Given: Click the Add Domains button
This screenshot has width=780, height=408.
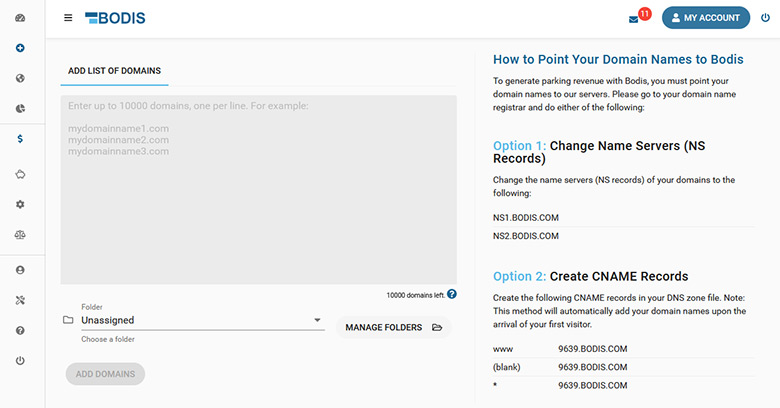Looking at the screenshot, I should point(105,374).
